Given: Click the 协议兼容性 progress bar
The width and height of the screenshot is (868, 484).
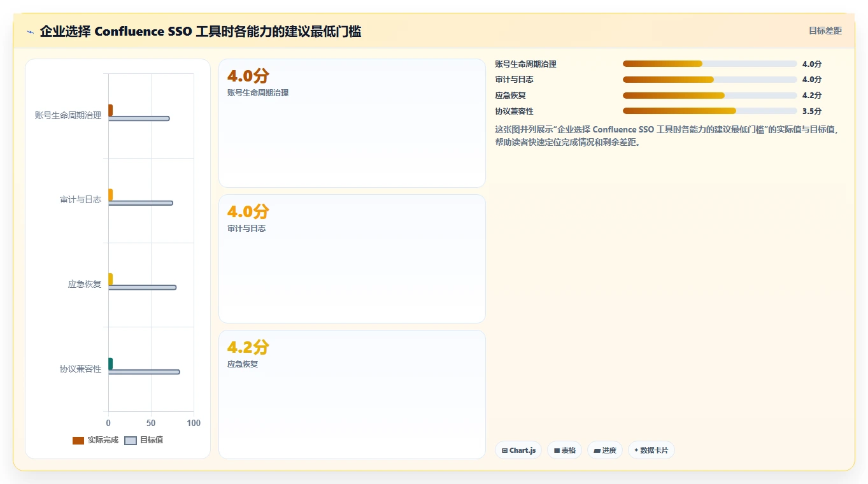Looking at the screenshot, I should click(x=709, y=111).
